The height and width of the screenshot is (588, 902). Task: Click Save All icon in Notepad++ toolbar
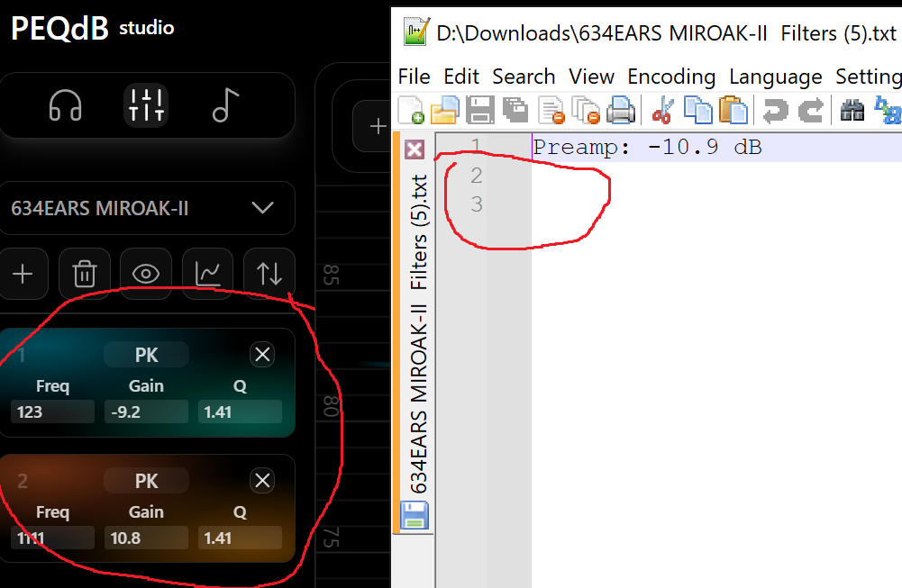[515, 110]
